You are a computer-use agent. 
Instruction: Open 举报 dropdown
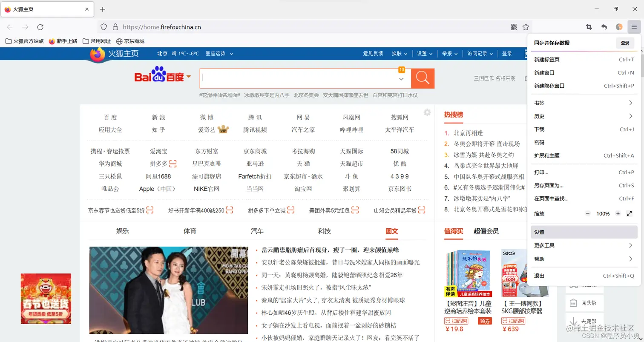pos(450,54)
